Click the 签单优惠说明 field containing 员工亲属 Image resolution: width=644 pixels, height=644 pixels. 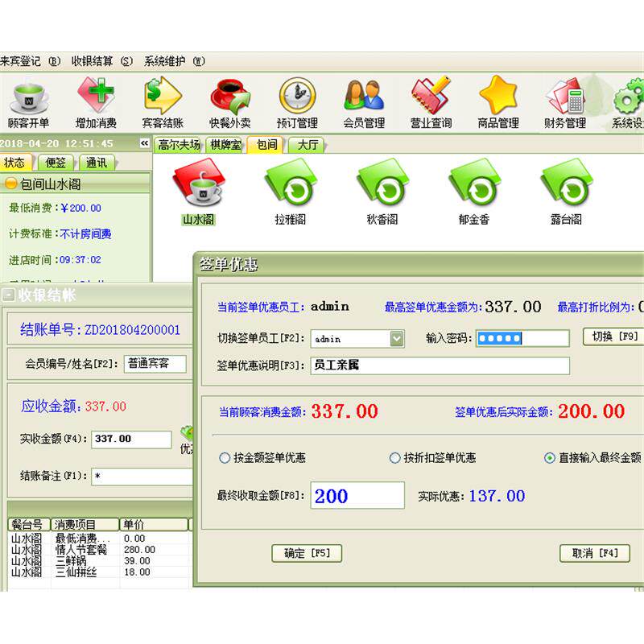[x=440, y=365]
